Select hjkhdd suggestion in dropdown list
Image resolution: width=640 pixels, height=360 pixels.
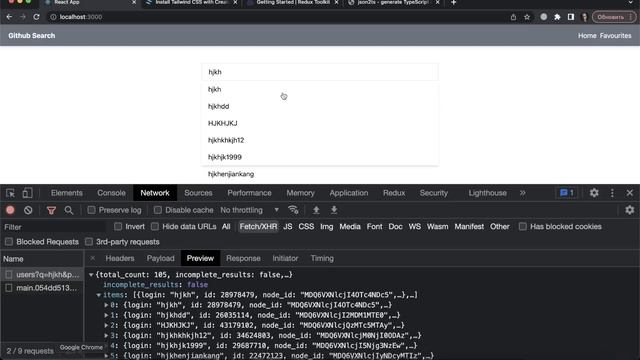point(320,107)
